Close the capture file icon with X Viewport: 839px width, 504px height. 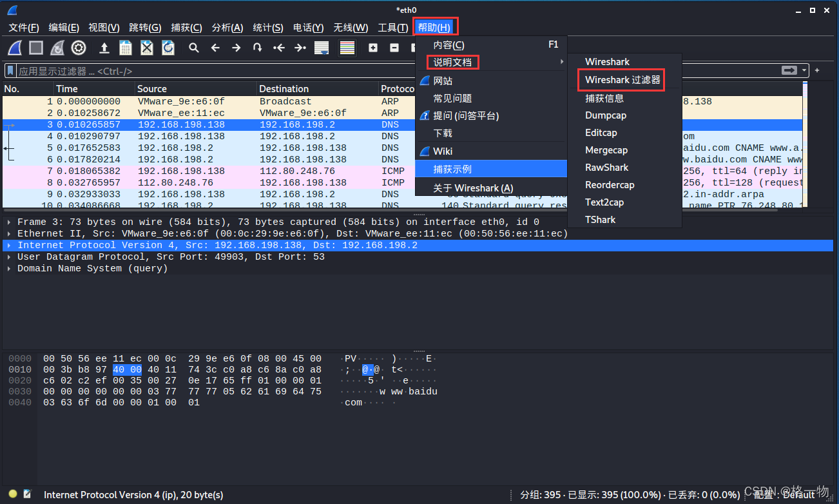point(147,48)
